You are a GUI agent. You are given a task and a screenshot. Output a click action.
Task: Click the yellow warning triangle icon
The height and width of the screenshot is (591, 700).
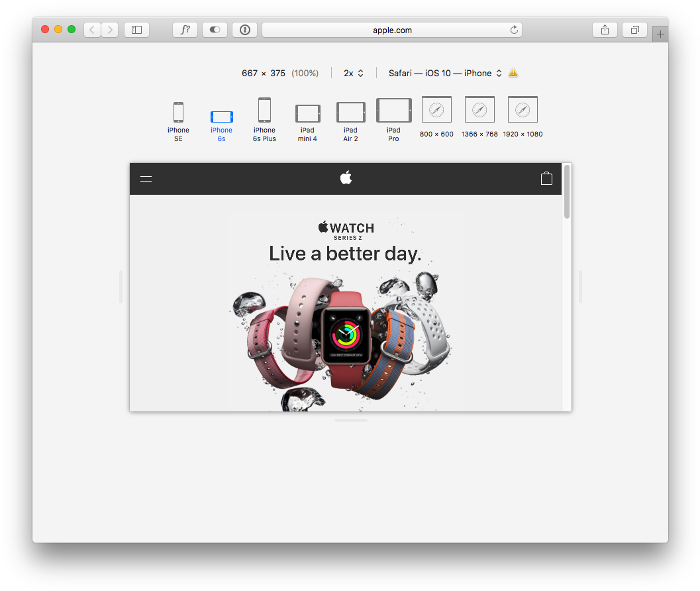point(513,73)
